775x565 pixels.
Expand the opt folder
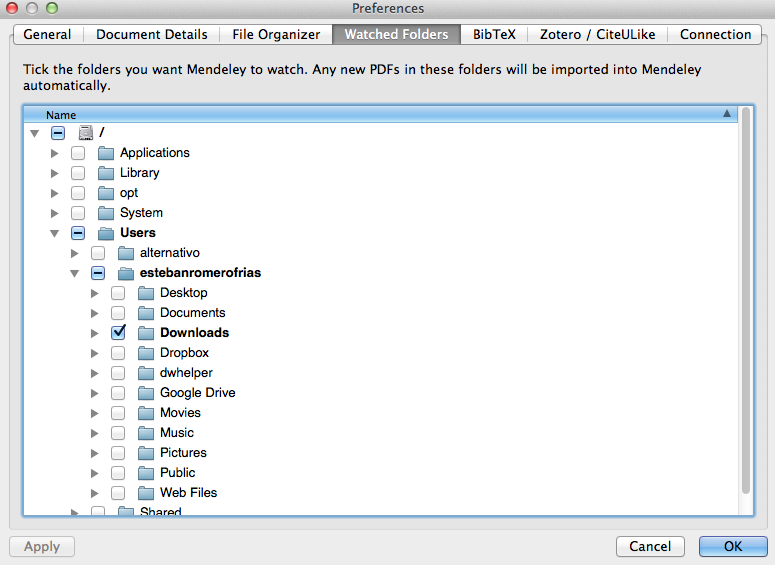pos(54,193)
